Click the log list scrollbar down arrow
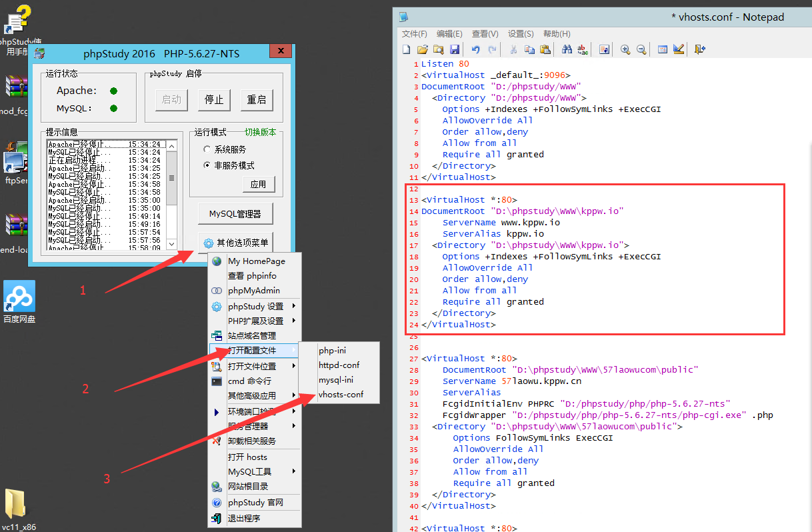The height and width of the screenshot is (532, 812). click(x=172, y=245)
